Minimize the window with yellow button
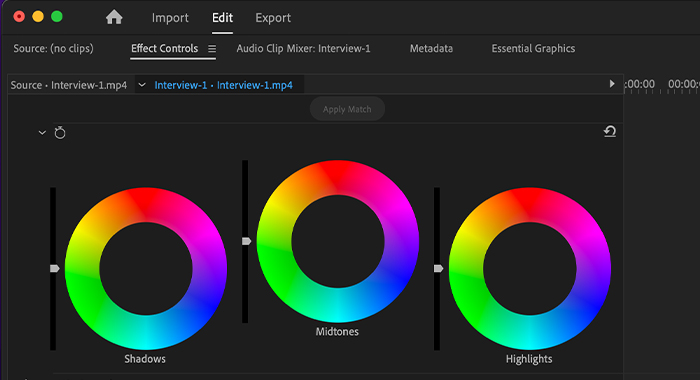 [x=38, y=17]
